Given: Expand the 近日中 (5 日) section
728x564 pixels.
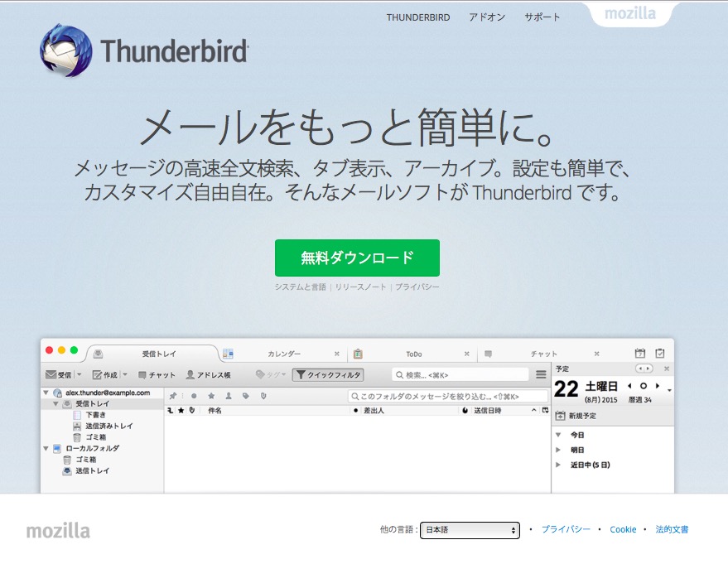Looking at the screenshot, I should (x=558, y=465).
